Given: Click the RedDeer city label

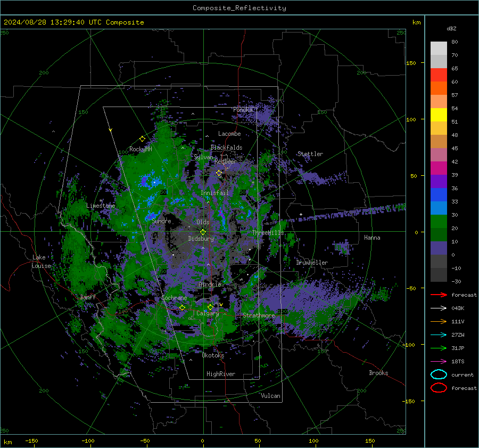Looking at the screenshot, I should pyautogui.click(x=226, y=161).
